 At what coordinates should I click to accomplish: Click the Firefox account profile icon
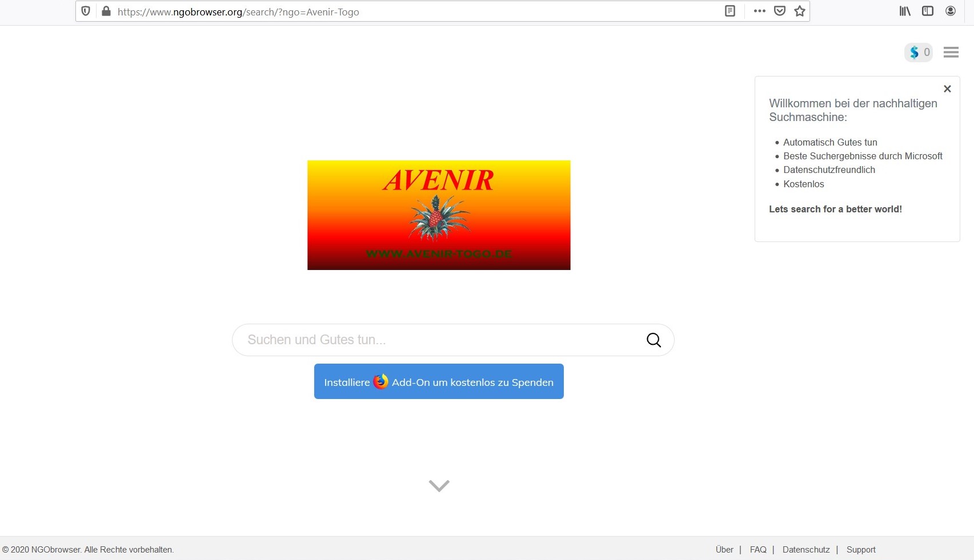click(x=949, y=10)
